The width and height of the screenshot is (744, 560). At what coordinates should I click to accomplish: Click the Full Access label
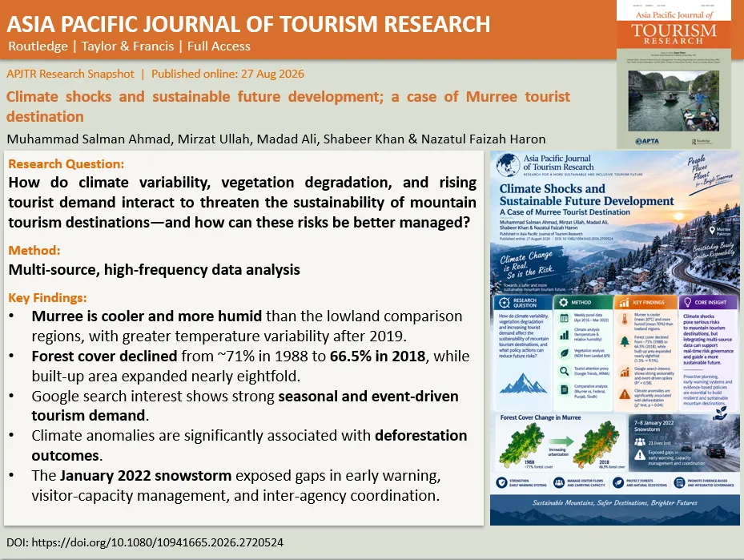click(219, 46)
